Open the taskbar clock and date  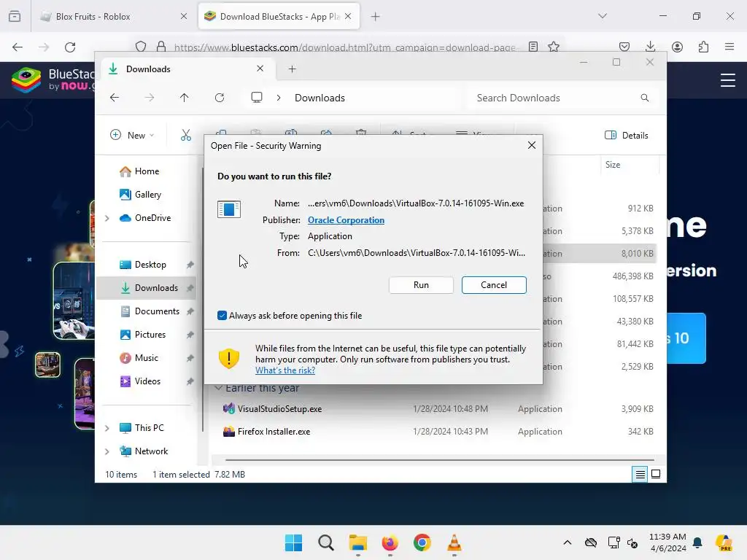(667, 542)
